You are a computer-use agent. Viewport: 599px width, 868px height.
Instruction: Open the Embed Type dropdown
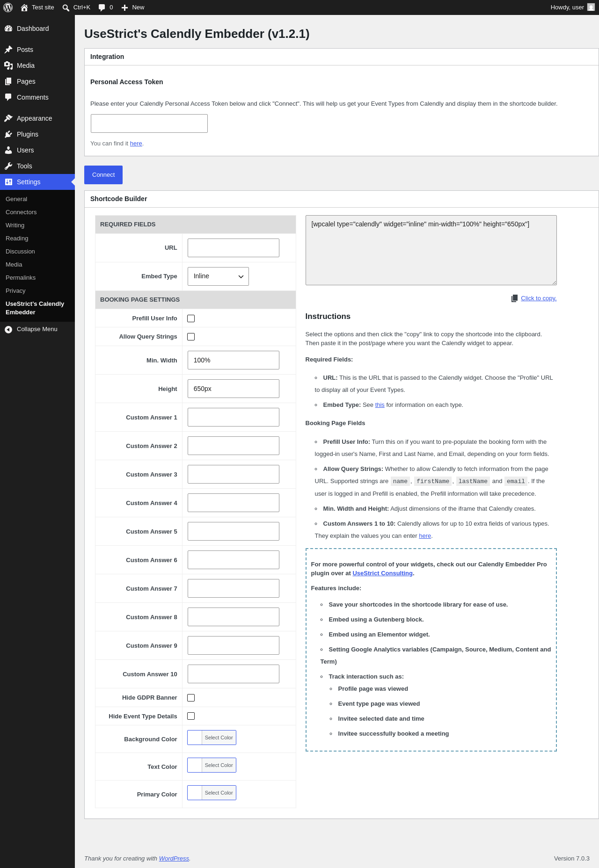pos(218,276)
